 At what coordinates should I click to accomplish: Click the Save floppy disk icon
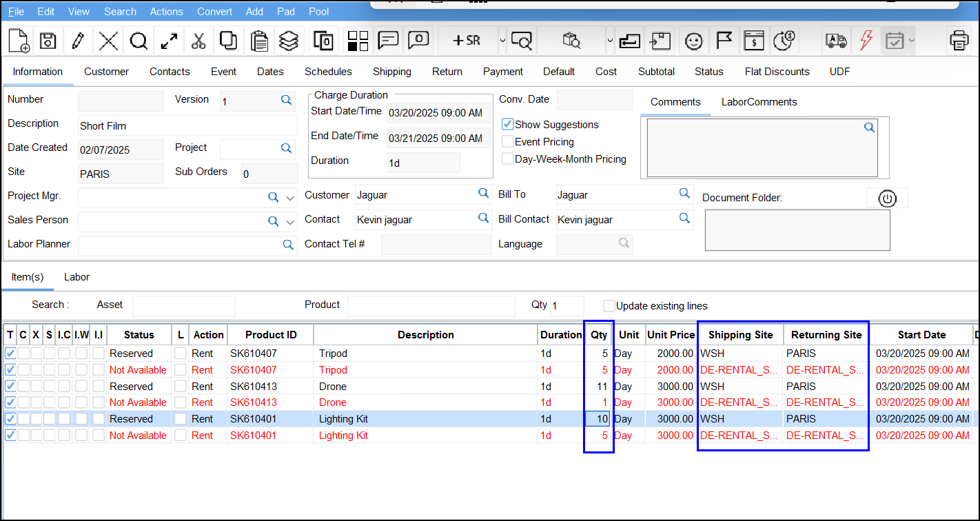[x=48, y=41]
